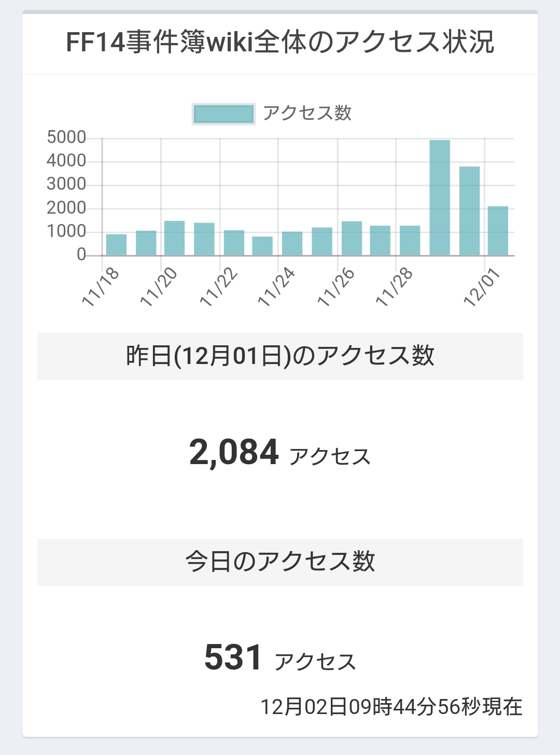Image resolution: width=560 pixels, height=755 pixels.
Task: Click the 11/24 bar in chart
Action: [292, 244]
